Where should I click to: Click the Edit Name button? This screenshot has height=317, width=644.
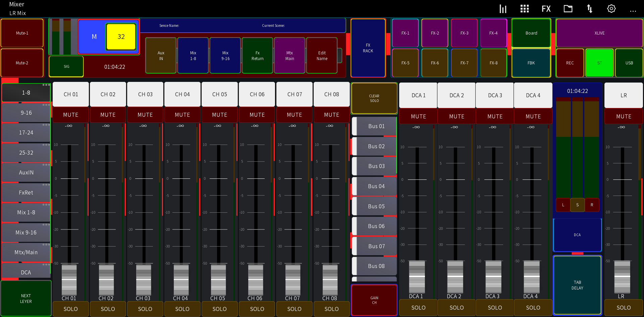tap(322, 55)
